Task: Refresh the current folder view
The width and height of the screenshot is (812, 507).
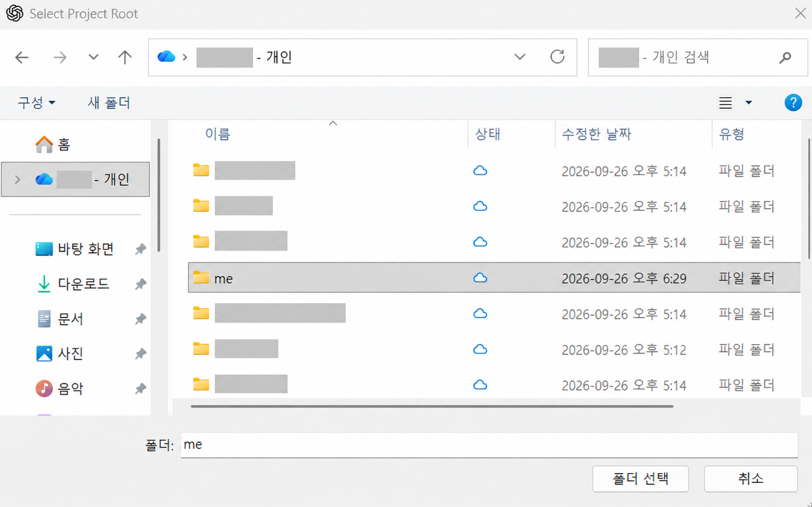Action: pos(557,56)
